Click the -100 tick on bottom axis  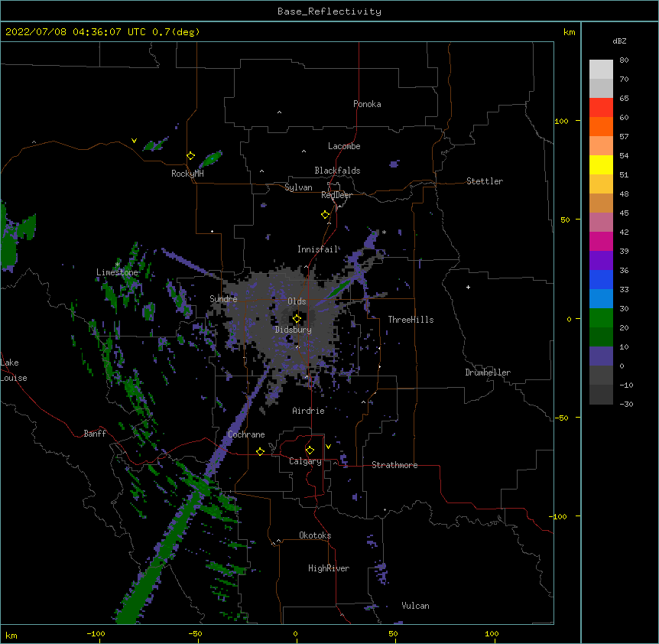(96, 633)
